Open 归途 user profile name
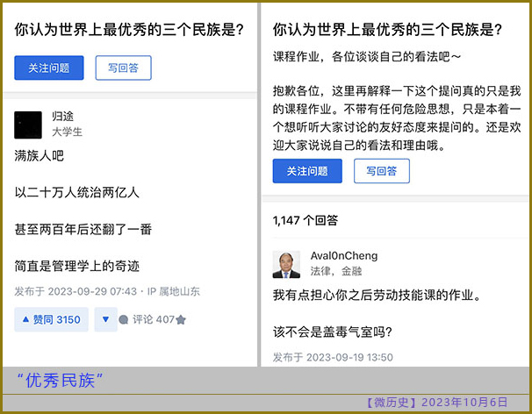Screen dimensions: 532x414 pos(62,117)
